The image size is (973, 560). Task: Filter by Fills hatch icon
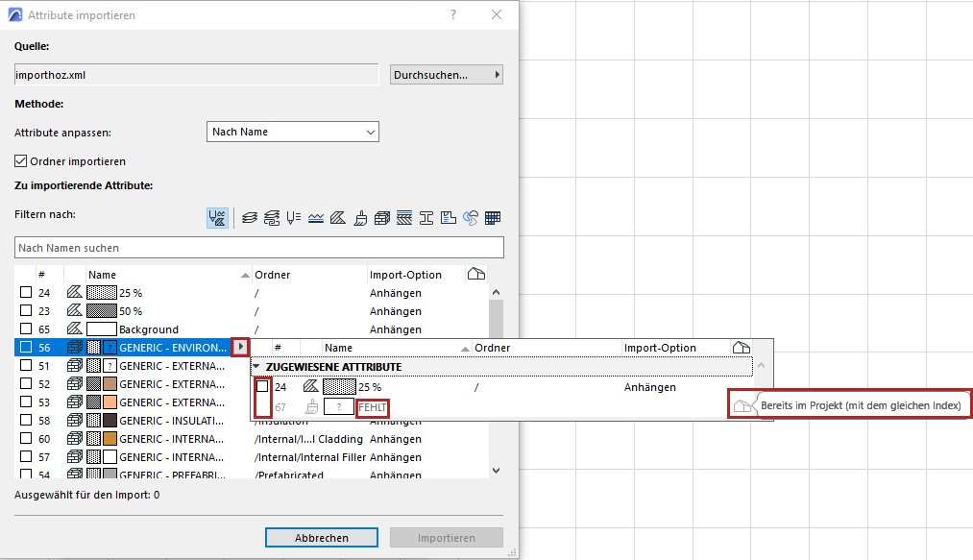point(338,218)
